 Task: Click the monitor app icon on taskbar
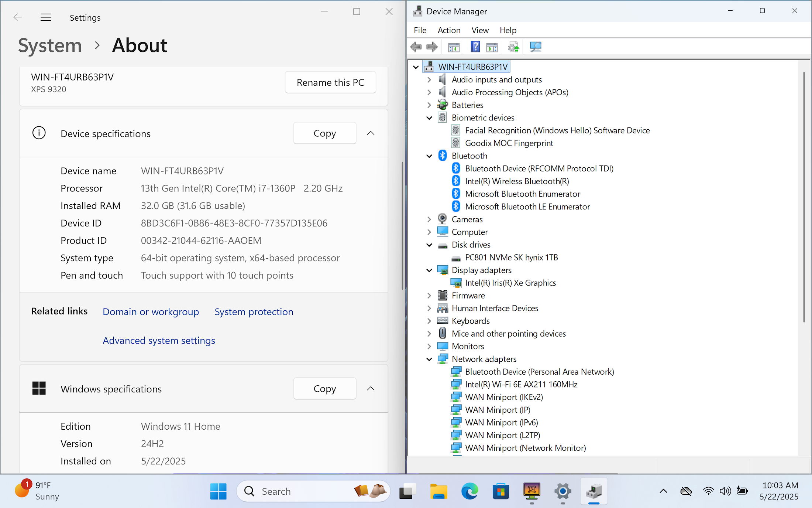click(x=531, y=491)
